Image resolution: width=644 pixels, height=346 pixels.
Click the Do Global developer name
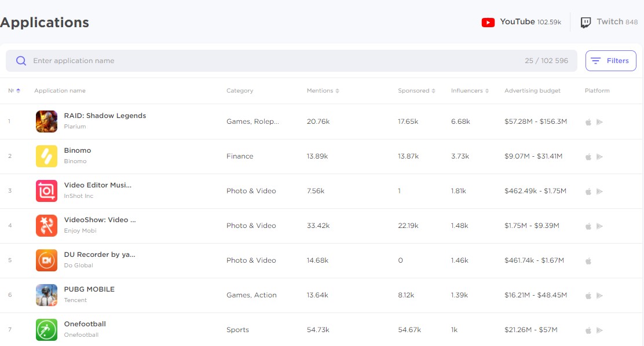click(x=78, y=265)
